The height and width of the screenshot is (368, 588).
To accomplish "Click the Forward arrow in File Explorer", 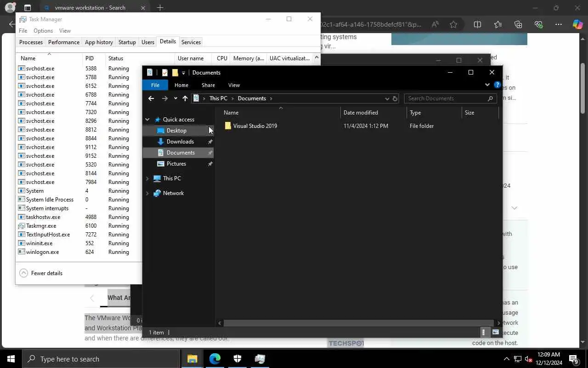I will pos(165,98).
